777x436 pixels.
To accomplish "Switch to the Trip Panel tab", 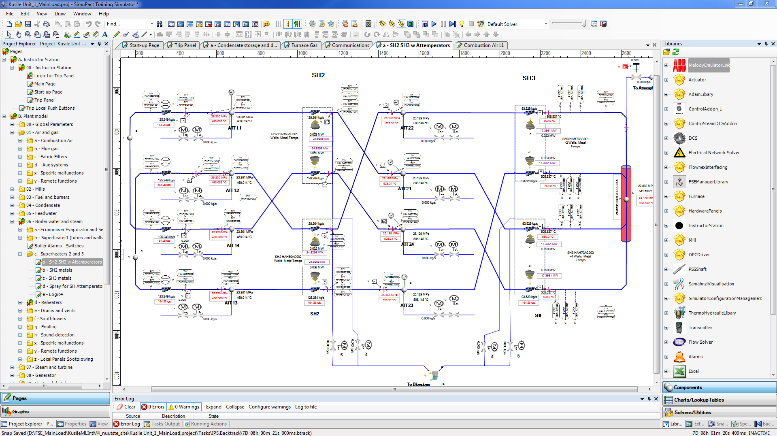I will (184, 45).
